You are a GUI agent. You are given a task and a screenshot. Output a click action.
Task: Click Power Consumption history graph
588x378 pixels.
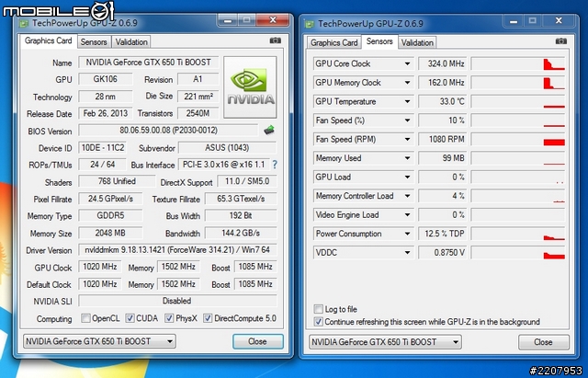point(518,234)
